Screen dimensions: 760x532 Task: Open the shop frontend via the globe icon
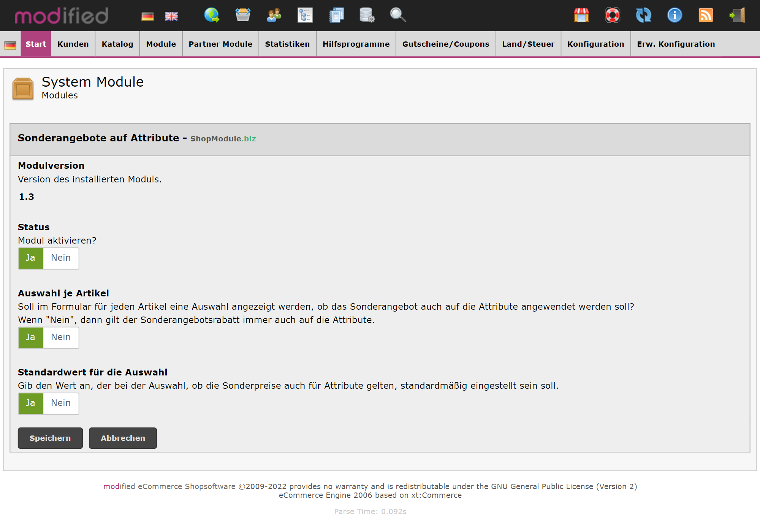[211, 16]
